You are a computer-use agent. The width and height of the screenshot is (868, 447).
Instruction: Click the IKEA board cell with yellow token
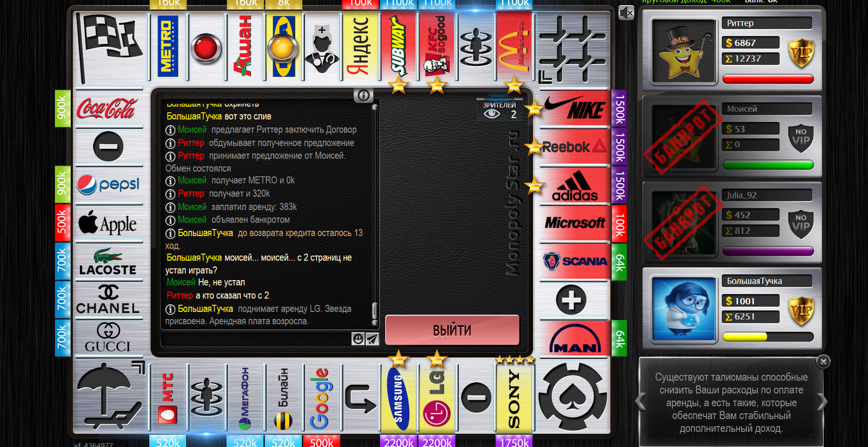point(283,46)
